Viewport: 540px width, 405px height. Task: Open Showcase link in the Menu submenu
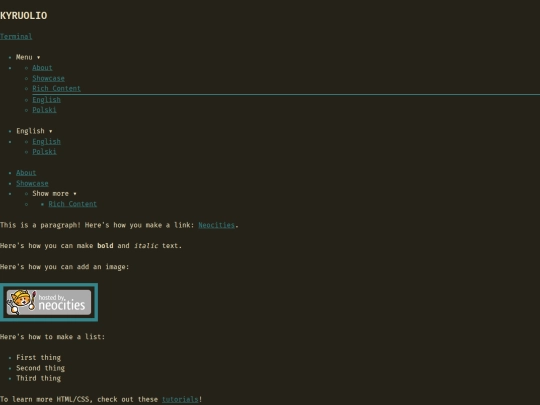pos(48,78)
